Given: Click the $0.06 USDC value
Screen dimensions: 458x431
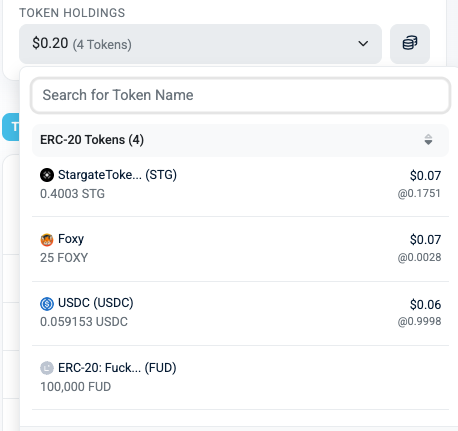Looking at the screenshot, I should (425, 304).
